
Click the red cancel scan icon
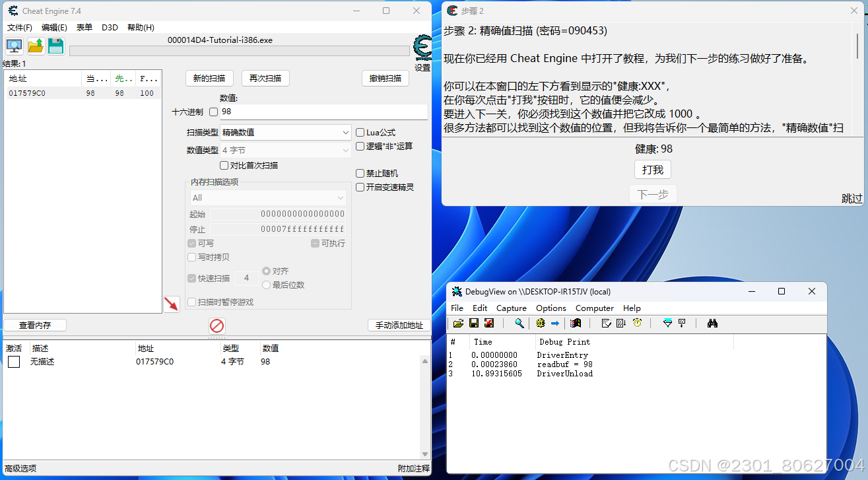[217, 326]
